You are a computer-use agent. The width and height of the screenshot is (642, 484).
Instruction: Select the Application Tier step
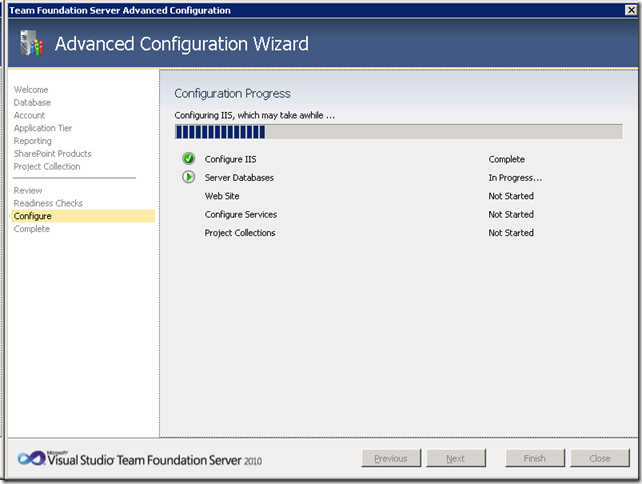(x=43, y=129)
